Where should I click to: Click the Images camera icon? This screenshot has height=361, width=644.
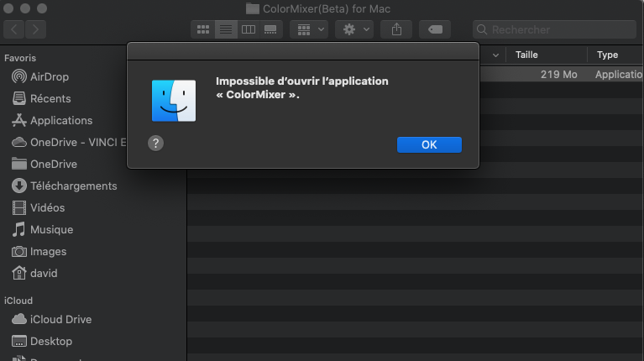(x=19, y=251)
